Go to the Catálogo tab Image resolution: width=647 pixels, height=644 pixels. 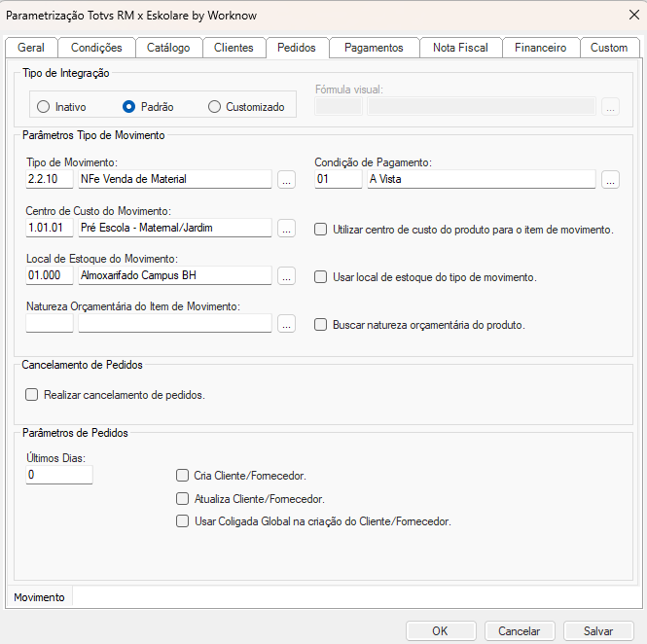pyautogui.click(x=168, y=48)
